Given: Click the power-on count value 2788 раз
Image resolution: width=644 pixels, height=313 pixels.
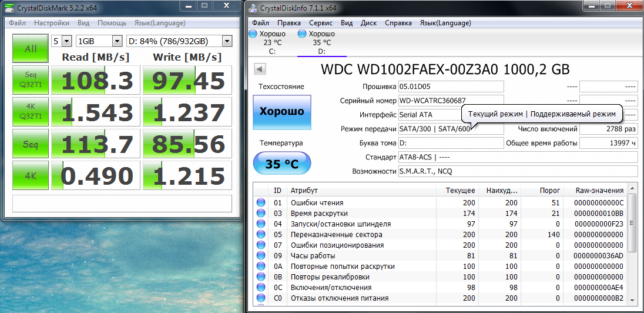Looking at the screenshot, I should [x=608, y=129].
